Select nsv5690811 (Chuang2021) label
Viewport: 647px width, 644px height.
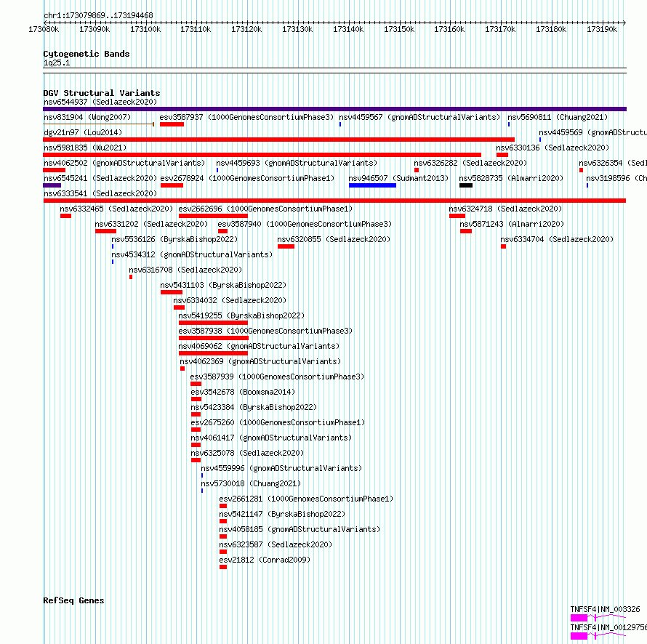[558, 117]
